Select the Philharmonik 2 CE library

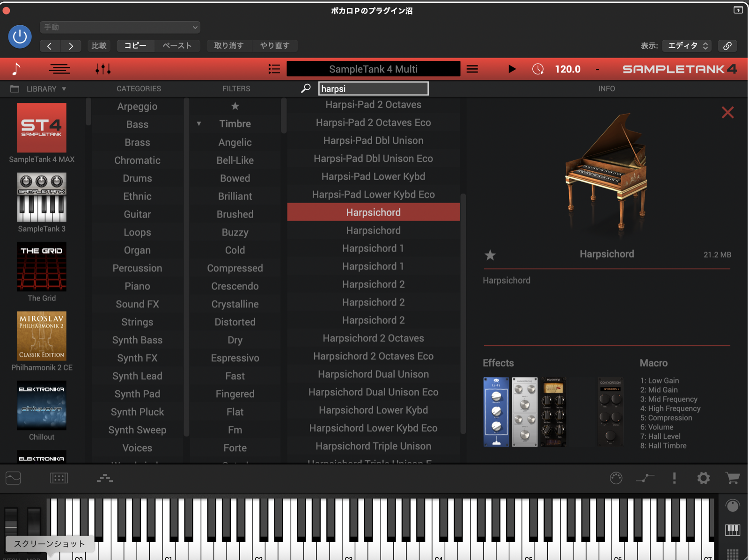[42, 341]
